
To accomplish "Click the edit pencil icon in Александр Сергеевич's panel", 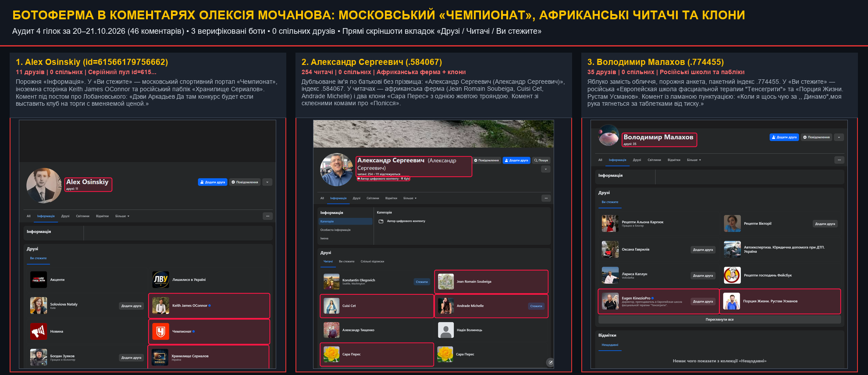I will [x=550, y=362].
